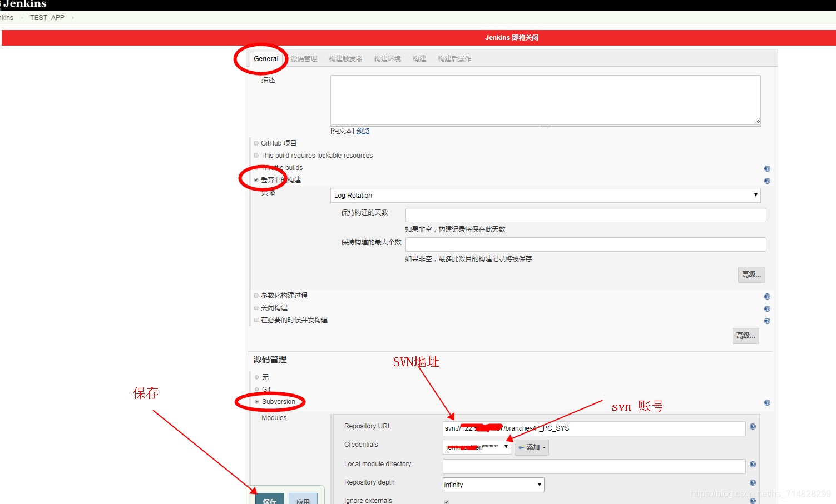Open help icon for Repository URL
Screen dimensions: 836x504
click(x=753, y=426)
